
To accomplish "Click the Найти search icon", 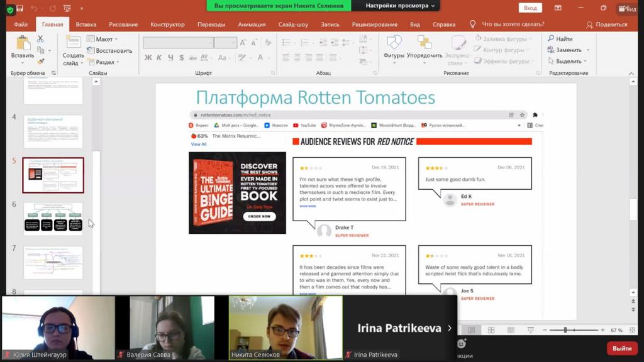I will coord(552,39).
